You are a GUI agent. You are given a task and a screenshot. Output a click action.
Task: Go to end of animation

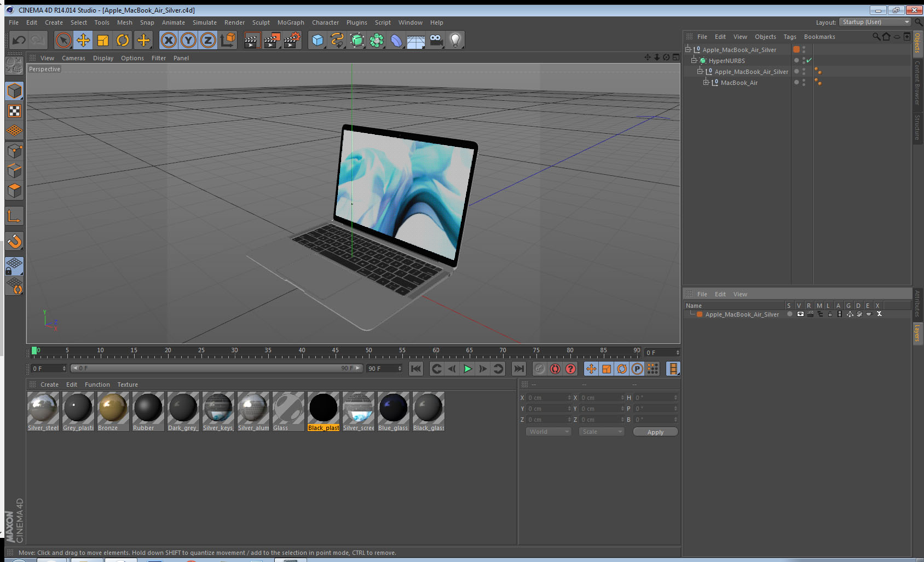(x=519, y=369)
